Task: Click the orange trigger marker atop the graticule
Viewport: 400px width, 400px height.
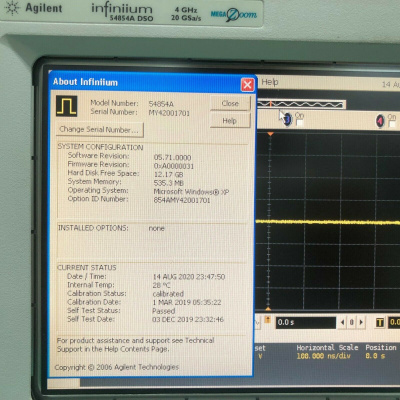Action: pyautogui.click(x=270, y=134)
